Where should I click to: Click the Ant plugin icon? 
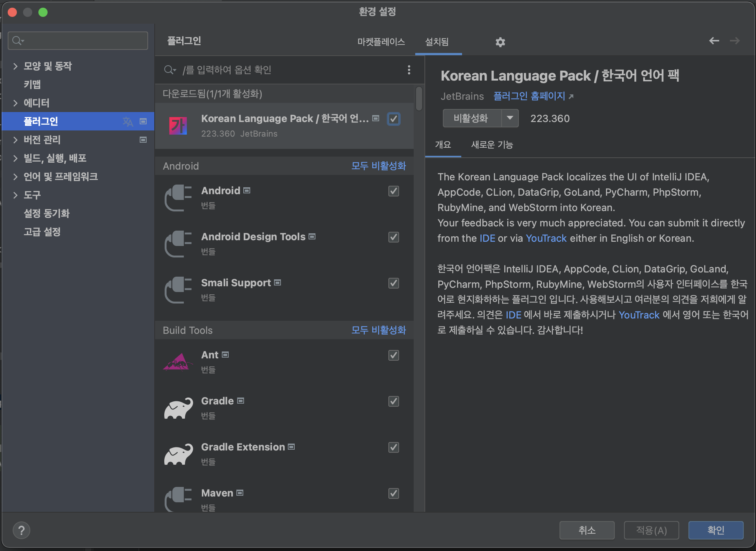(x=178, y=362)
